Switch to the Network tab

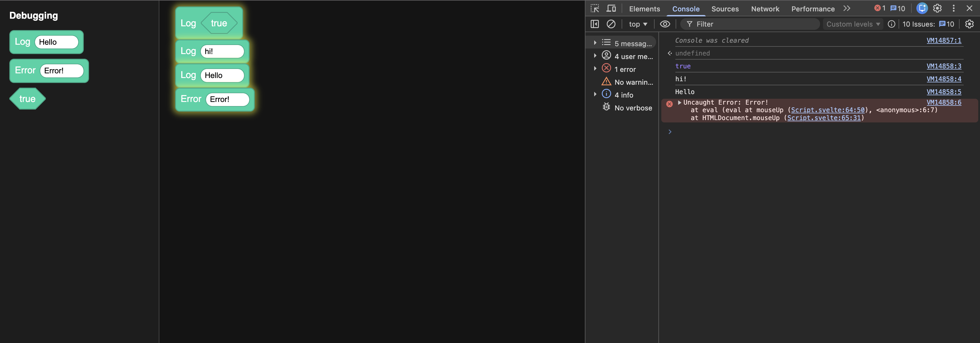tap(765, 9)
